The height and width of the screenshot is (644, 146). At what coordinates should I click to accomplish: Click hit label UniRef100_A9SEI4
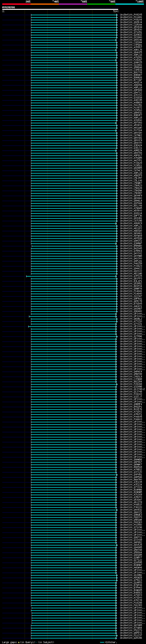pos(131,82)
